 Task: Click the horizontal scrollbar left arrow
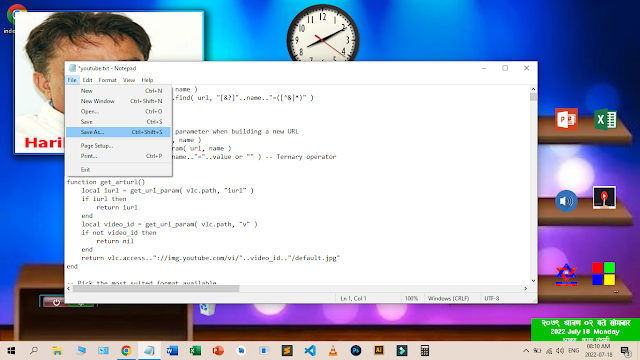click(x=69, y=289)
